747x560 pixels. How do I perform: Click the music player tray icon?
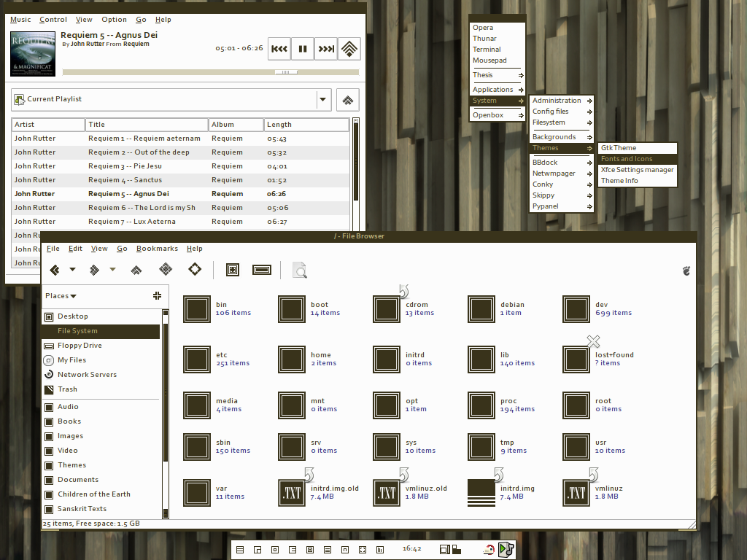point(506,550)
